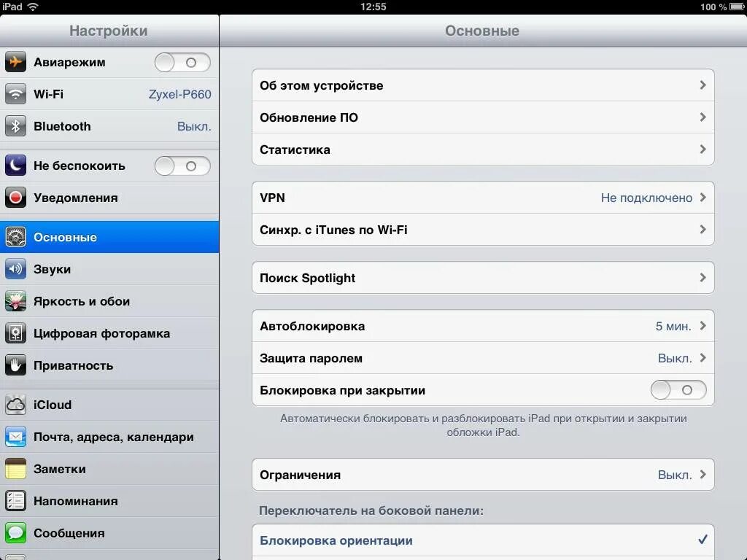
Task: Open the Автоблокировка 5 мин. chevron
Action: [703, 326]
